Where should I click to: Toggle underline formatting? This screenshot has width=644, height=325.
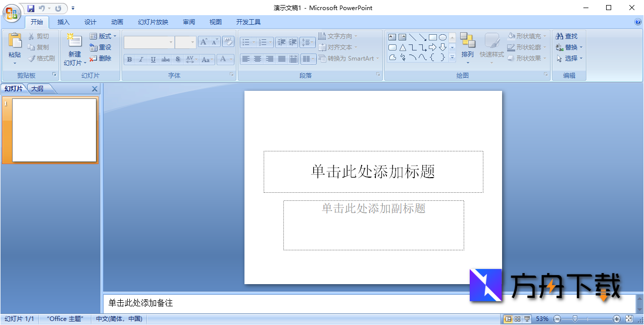coord(153,59)
